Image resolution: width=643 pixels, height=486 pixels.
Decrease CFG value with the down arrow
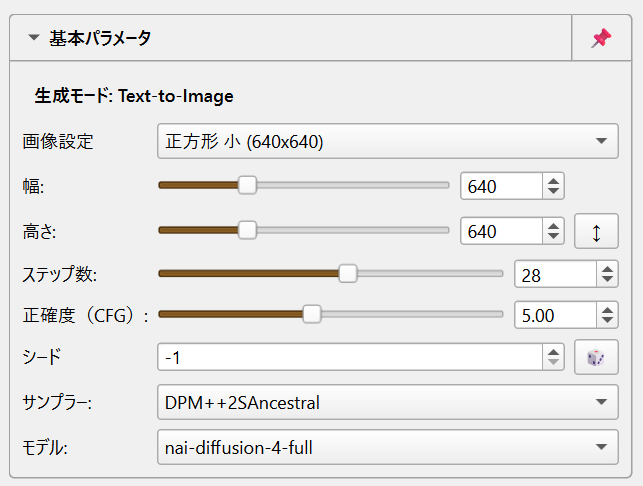(607, 321)
